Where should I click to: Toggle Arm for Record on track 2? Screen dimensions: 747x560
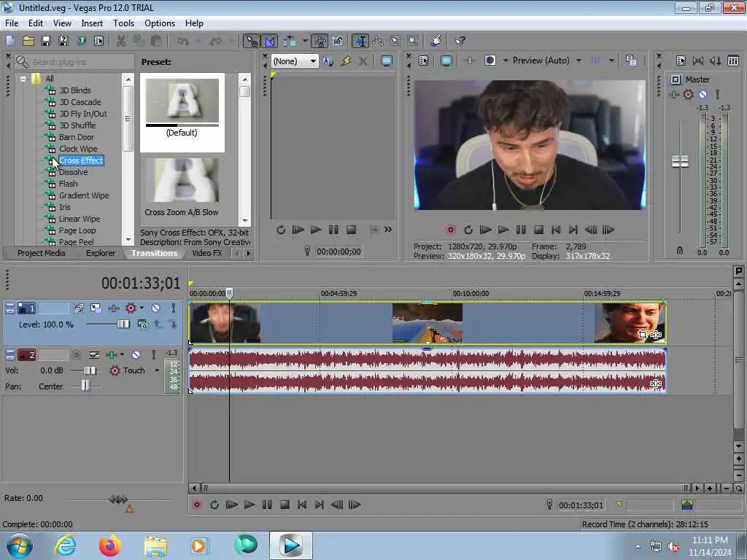click(76, 355)
